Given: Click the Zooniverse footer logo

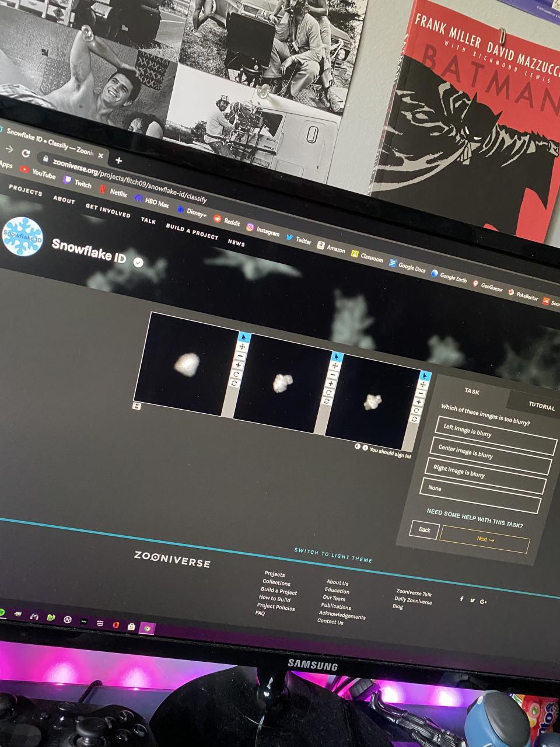Looking at the screenshot, I should coord(172,560).
